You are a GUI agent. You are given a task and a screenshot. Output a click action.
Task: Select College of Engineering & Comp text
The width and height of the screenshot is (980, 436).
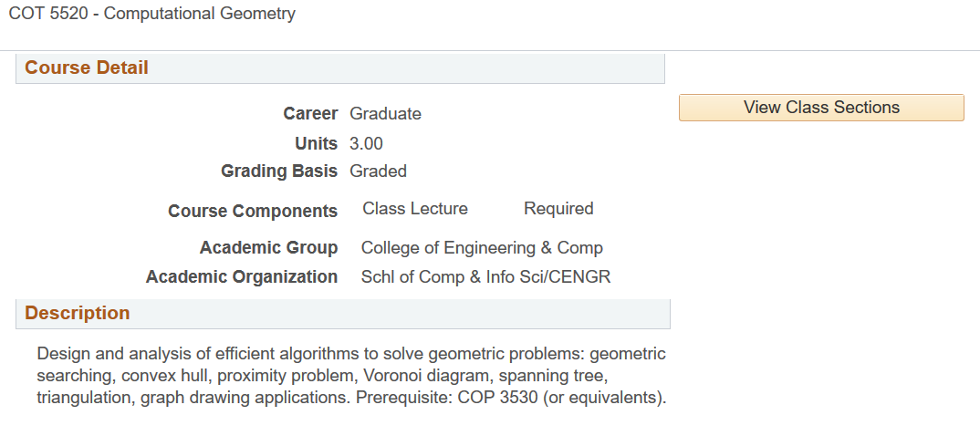[482, 248]
